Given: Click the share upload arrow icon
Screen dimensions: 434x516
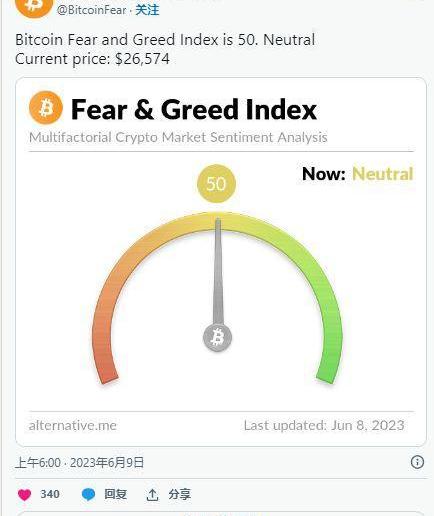Looking at the screenshot, I should (152, 495).
